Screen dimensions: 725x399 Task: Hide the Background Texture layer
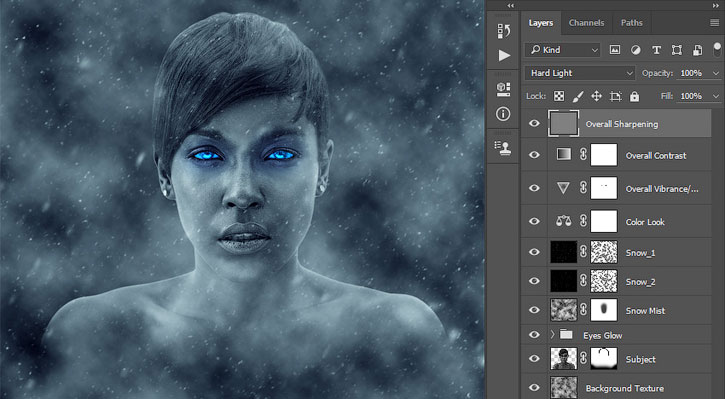pyautogui.click(x=534, y=388)
